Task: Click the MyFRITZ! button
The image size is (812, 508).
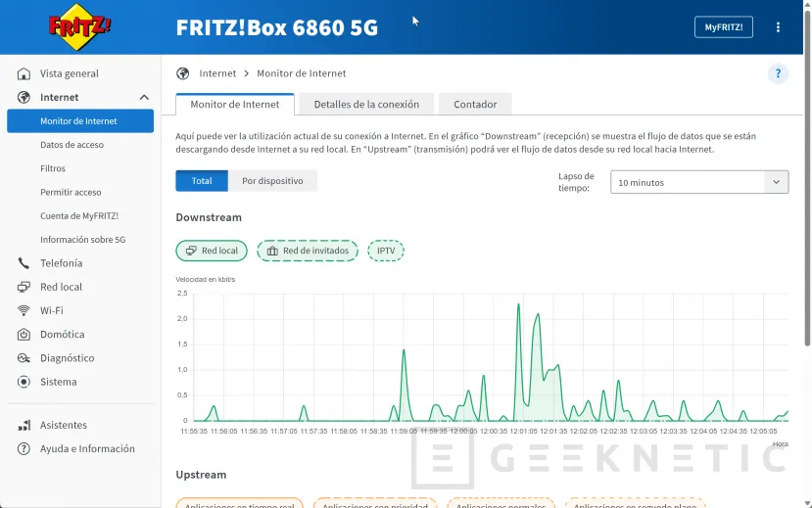Action: point(724,27)
